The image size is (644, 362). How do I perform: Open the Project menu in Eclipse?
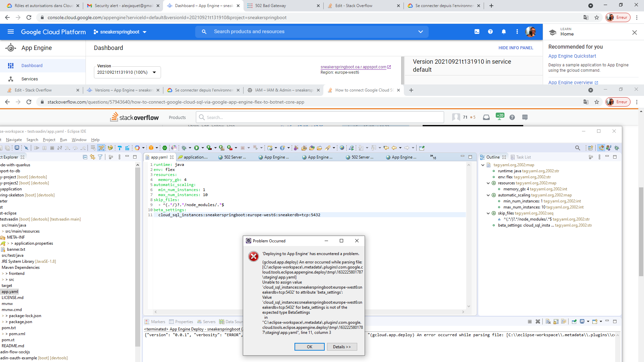pos(49,140)
